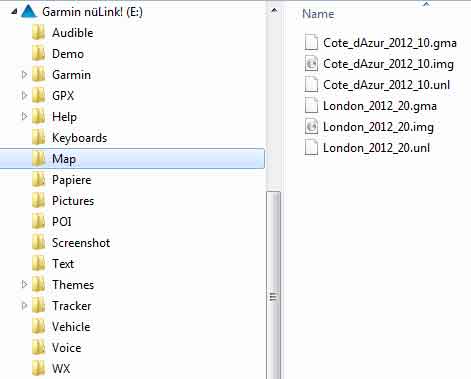Screen dimensions: 471x379
Task: Click the POI folder icon
Action: [38, 222]
